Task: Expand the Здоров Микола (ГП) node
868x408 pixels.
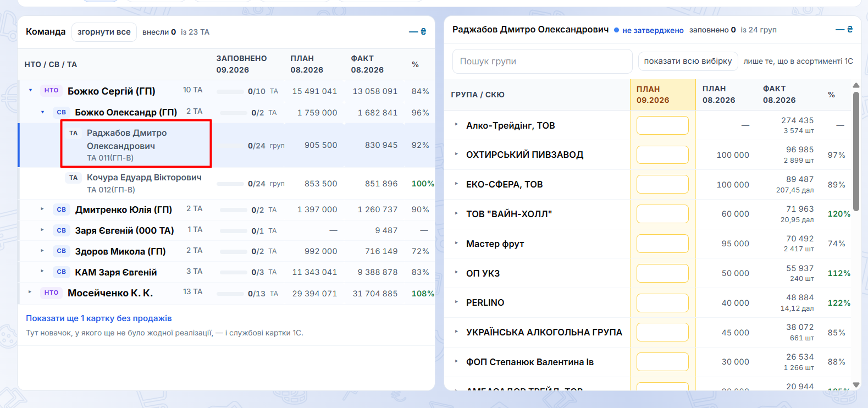Action: (42, 251)
